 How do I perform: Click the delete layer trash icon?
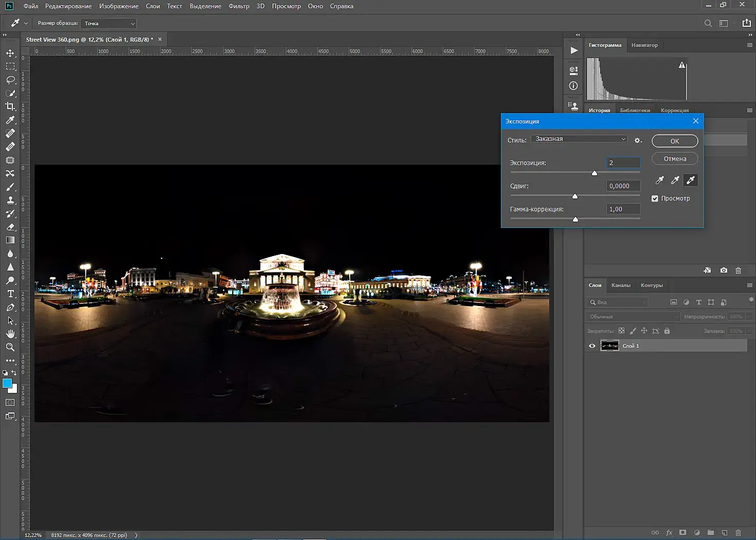coord(738,533)
